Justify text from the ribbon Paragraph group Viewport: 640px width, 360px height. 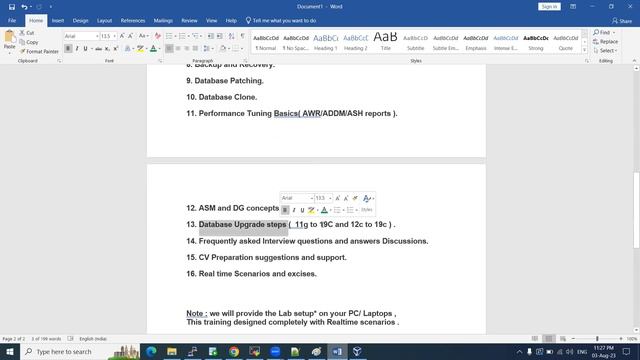pos(195,49)
